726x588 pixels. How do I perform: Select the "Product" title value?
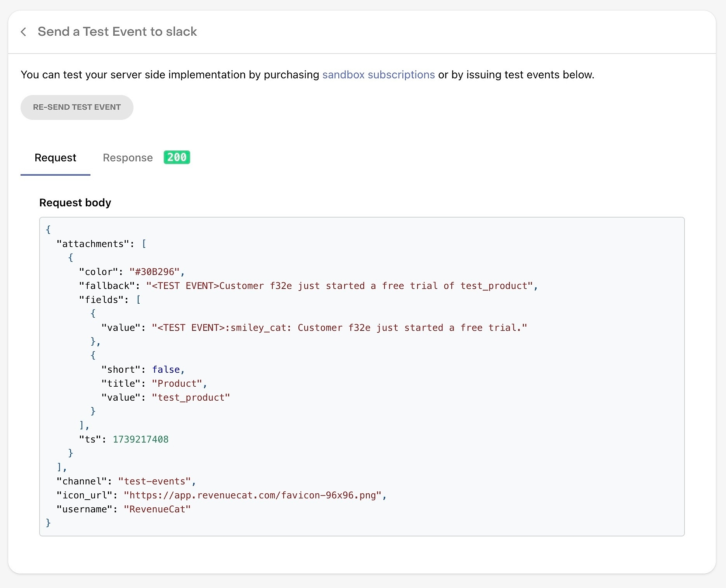click(x=177, y=383)
